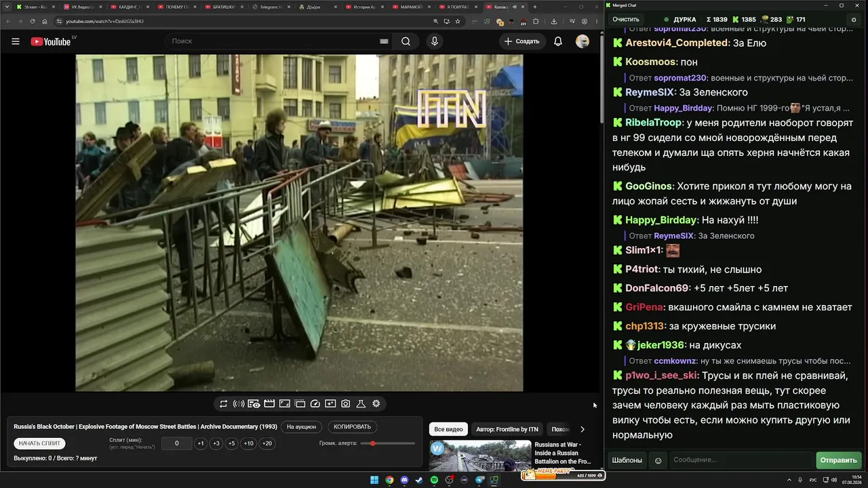Viewport: 868px width, 488px height.
Task: Add +20 minutes to split
Action: click(x=267, y=444)
